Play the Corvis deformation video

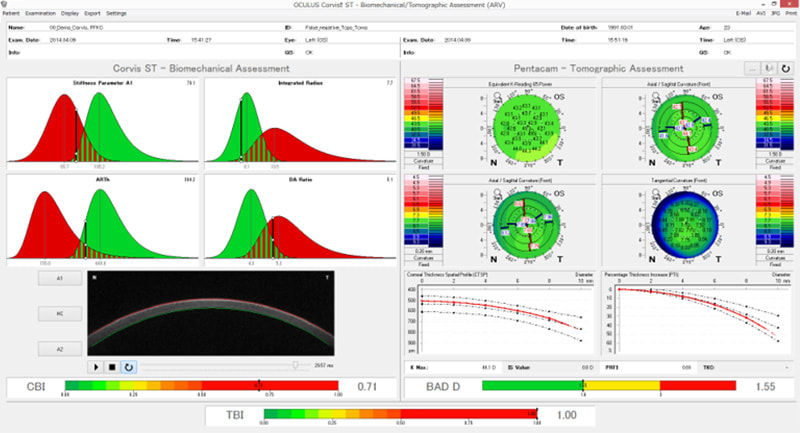96,367
